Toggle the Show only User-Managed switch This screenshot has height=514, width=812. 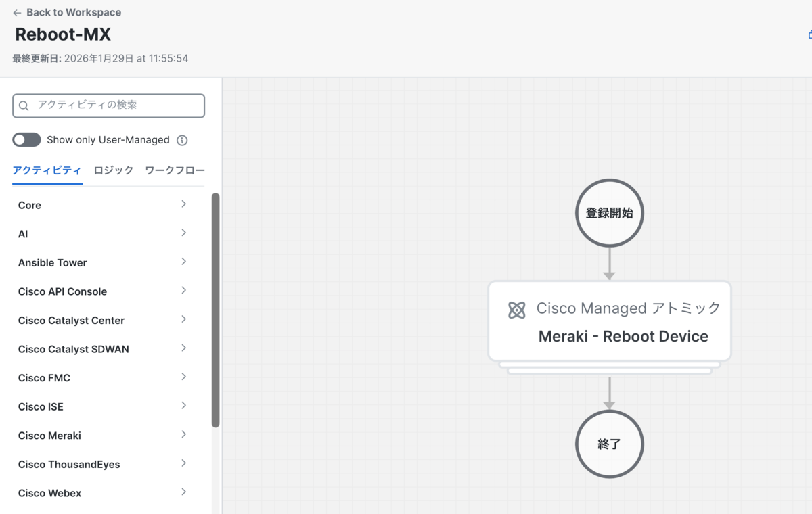[x=27, y=140]
